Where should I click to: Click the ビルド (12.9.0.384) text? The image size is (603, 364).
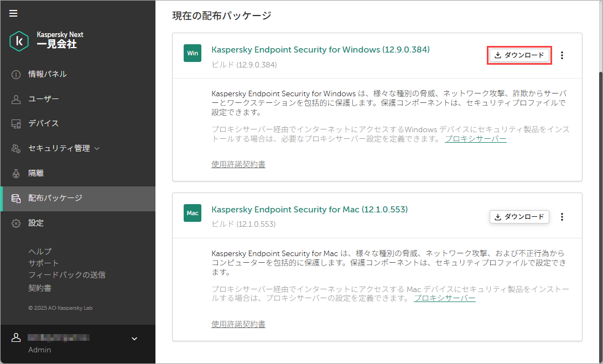[244, 65]
